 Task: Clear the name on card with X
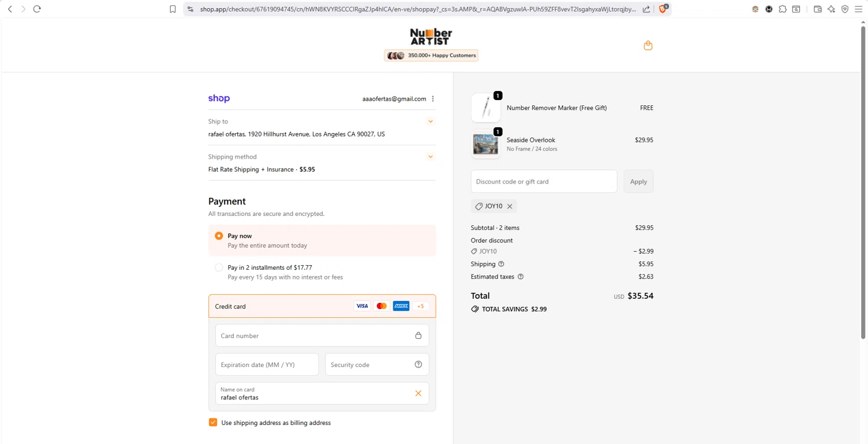click(x=418, y=394)
